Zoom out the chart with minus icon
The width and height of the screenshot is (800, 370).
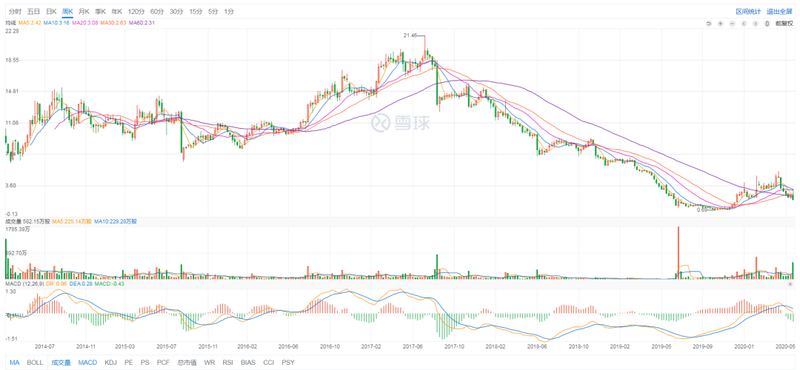[732, 23]
